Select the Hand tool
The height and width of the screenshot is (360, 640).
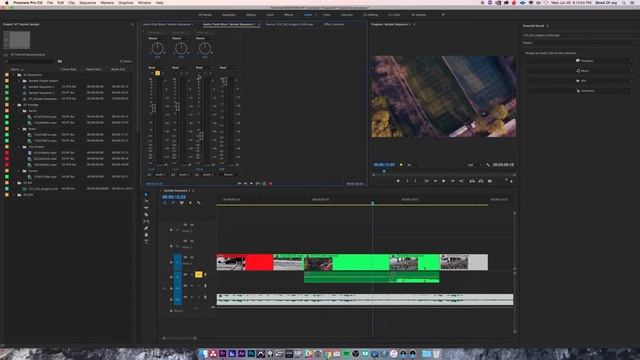tap(146, 235)
